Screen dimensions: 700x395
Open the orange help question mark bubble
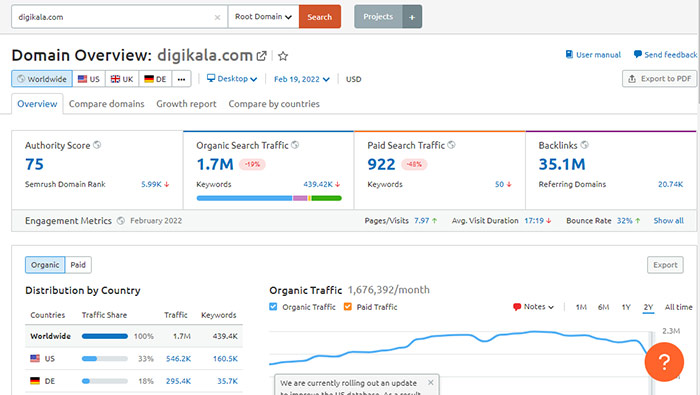(x=664, y=362)
